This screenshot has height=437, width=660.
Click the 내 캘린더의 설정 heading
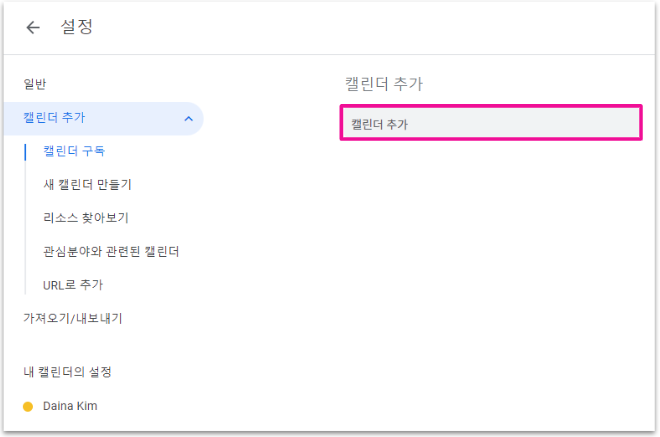(x=68, y=372)
